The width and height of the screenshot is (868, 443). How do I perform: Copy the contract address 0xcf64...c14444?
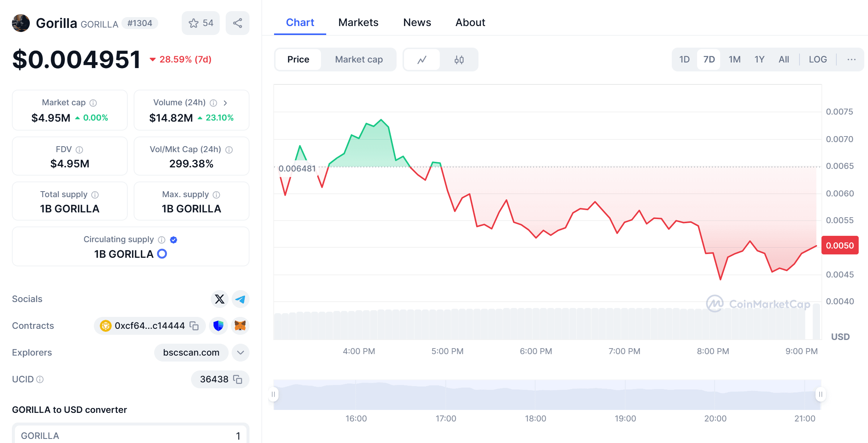(194, 326)
